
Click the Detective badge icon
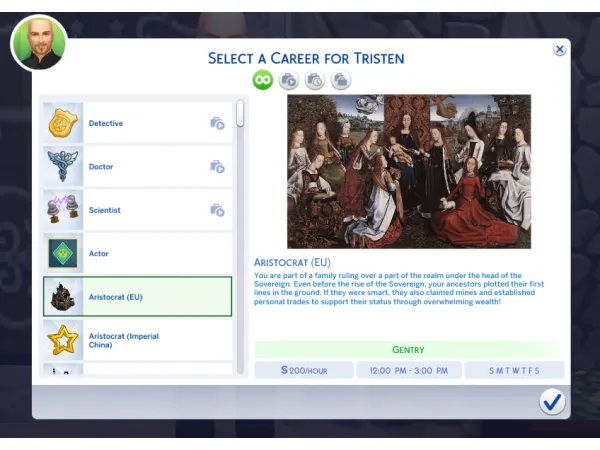(63, 123)
